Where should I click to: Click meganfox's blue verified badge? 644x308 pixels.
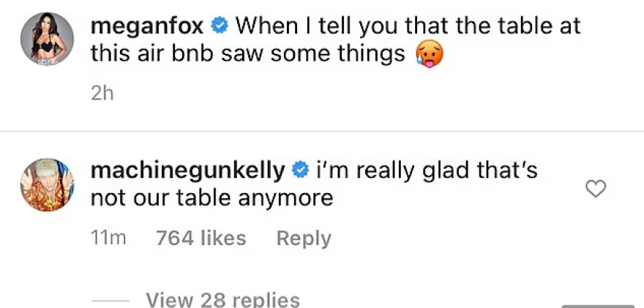click(x=219, y=27)
